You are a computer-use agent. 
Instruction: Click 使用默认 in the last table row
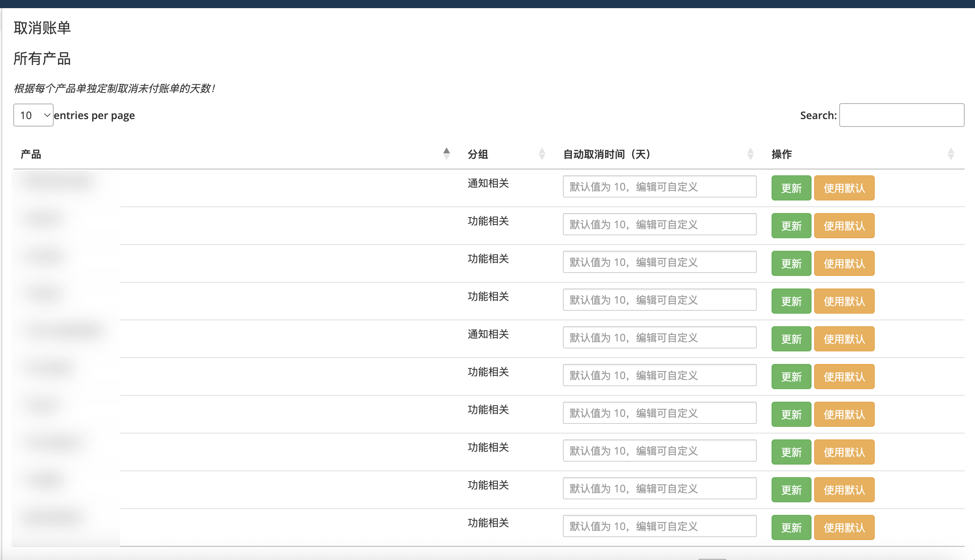[x=844, y=527]
